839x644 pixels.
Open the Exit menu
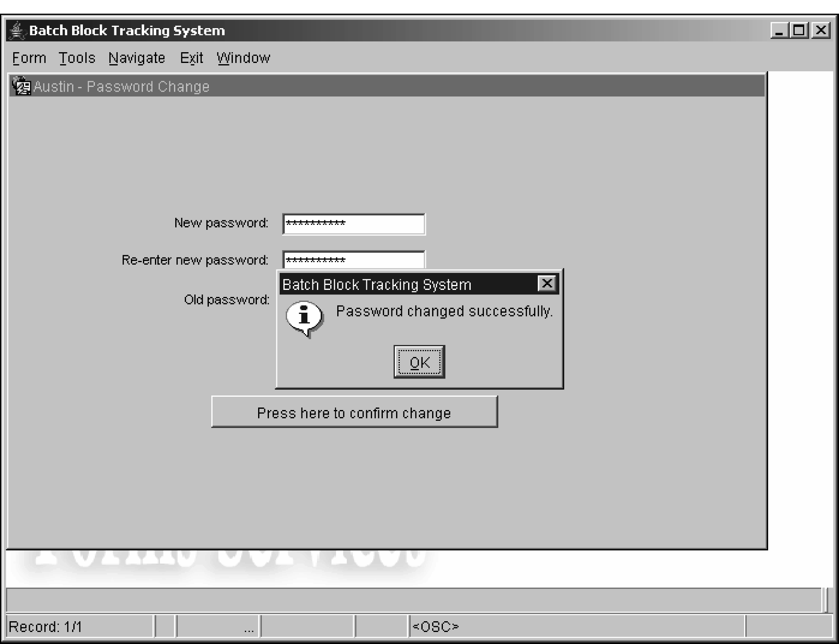click(x=191, y=58)
